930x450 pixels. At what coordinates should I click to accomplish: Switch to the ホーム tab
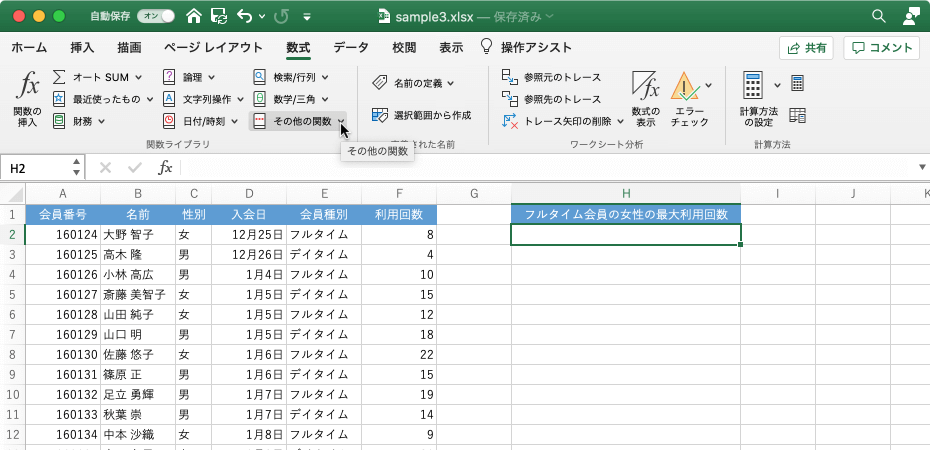tap(29, 47)
